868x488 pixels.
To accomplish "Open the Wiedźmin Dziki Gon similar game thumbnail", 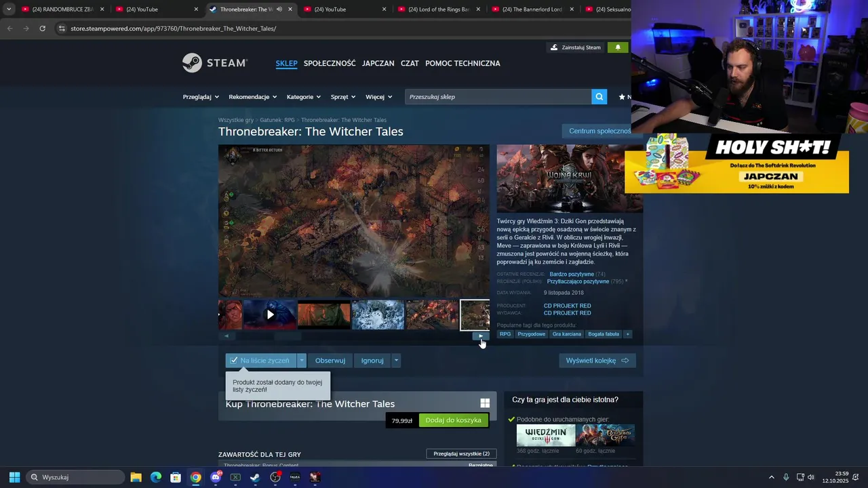I will (546, 435).
